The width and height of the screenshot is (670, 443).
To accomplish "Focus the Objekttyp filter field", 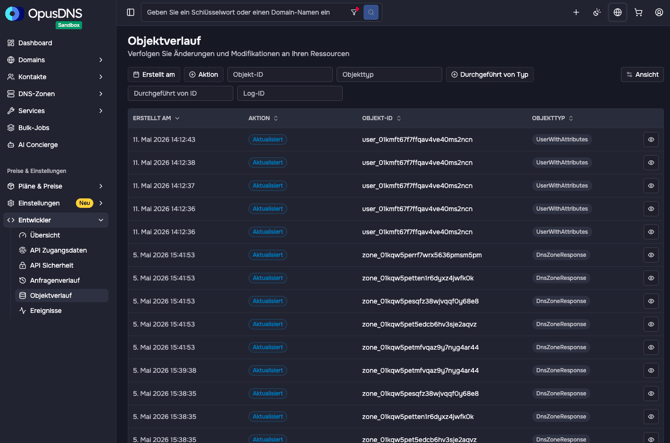I will [x=389, y=74].
